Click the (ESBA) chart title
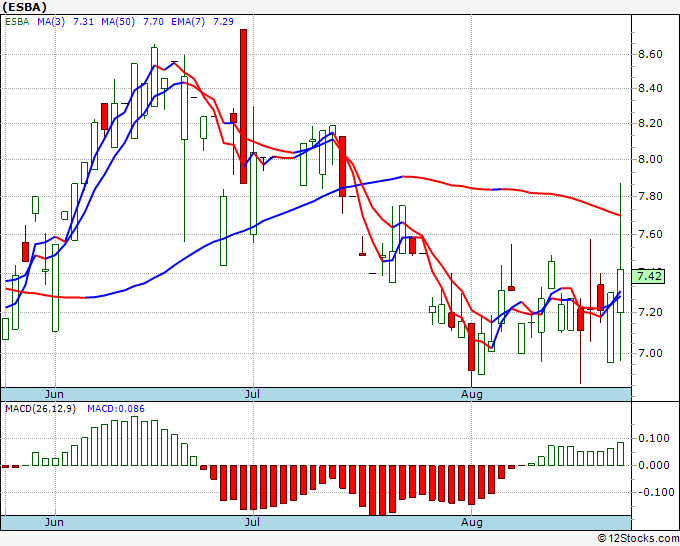Image resolution: width=680 pixels, height=546 pixels. [x=25, y=7]
